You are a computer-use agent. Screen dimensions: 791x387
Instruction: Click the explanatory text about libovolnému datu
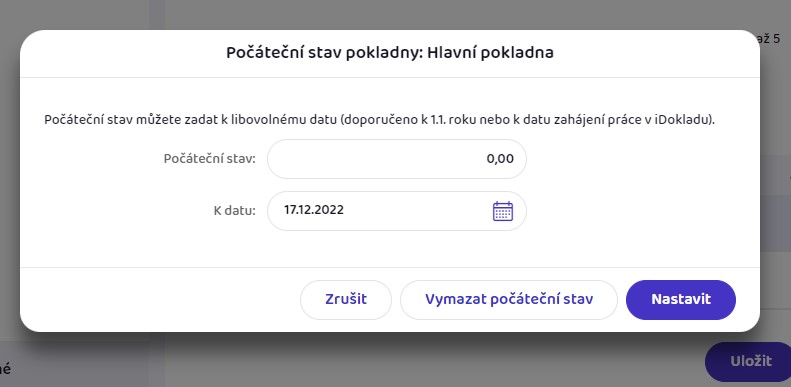(379, 121)
